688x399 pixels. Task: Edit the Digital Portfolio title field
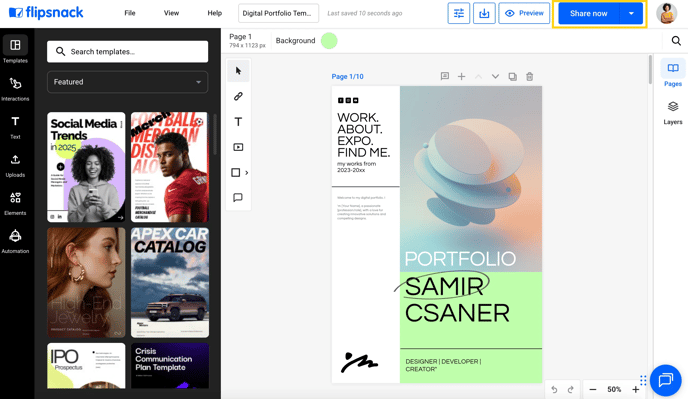coord(278,13)
